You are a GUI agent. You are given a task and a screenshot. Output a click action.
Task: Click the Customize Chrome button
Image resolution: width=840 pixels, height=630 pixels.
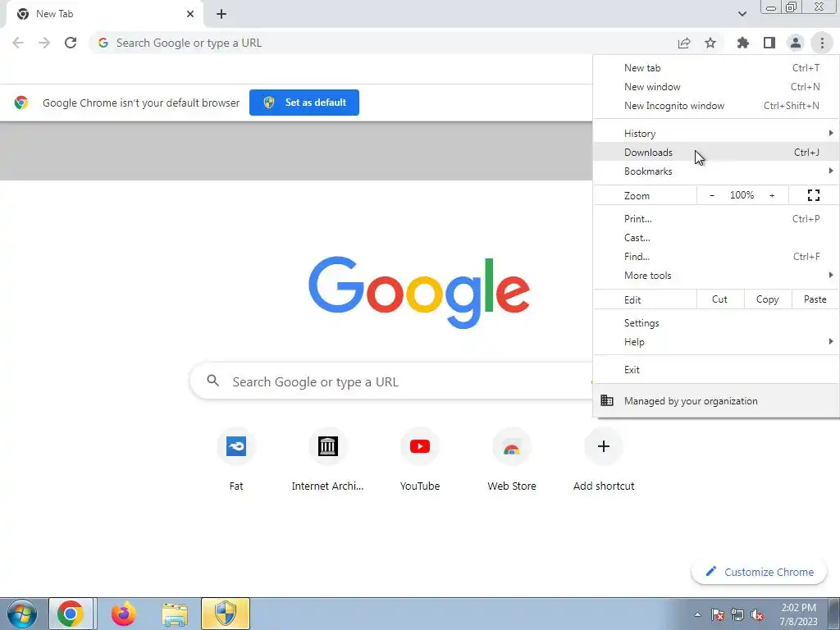pyautogui.click(x=759, y=572)
